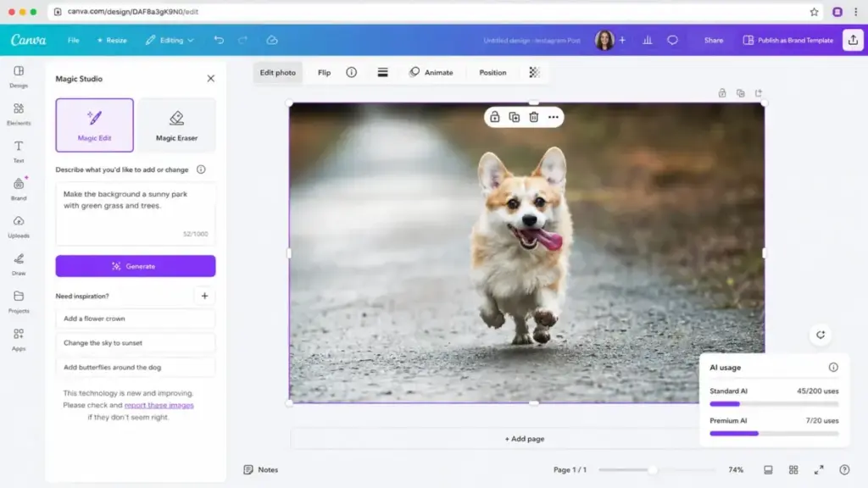Add a collaborator with plus icon
The image size is (868, 488).
coord(622,40)
